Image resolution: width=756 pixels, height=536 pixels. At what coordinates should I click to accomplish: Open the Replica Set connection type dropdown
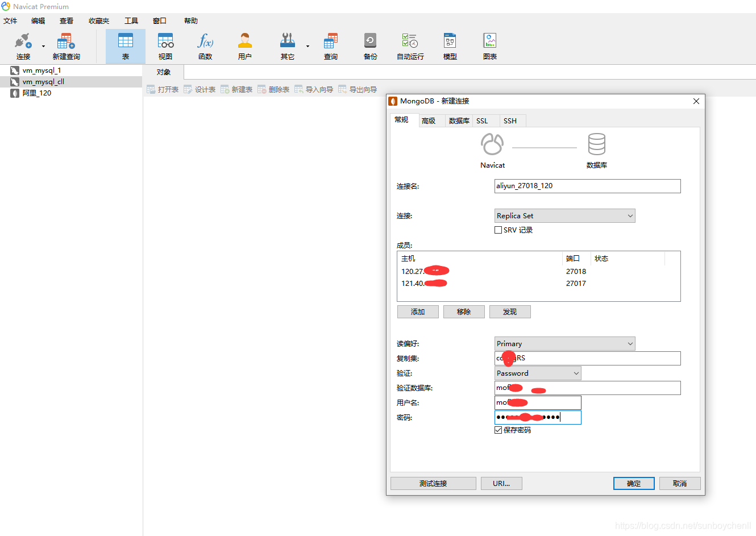click(564, 216)
